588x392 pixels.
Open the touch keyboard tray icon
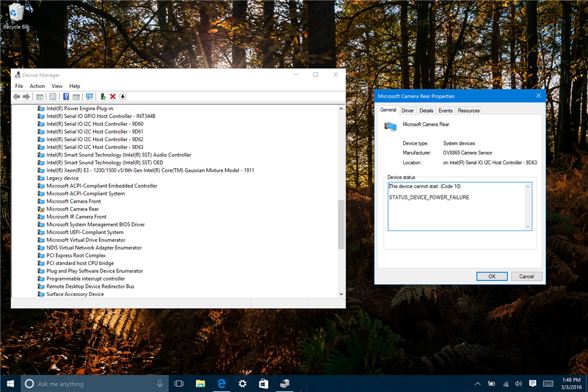548,383
